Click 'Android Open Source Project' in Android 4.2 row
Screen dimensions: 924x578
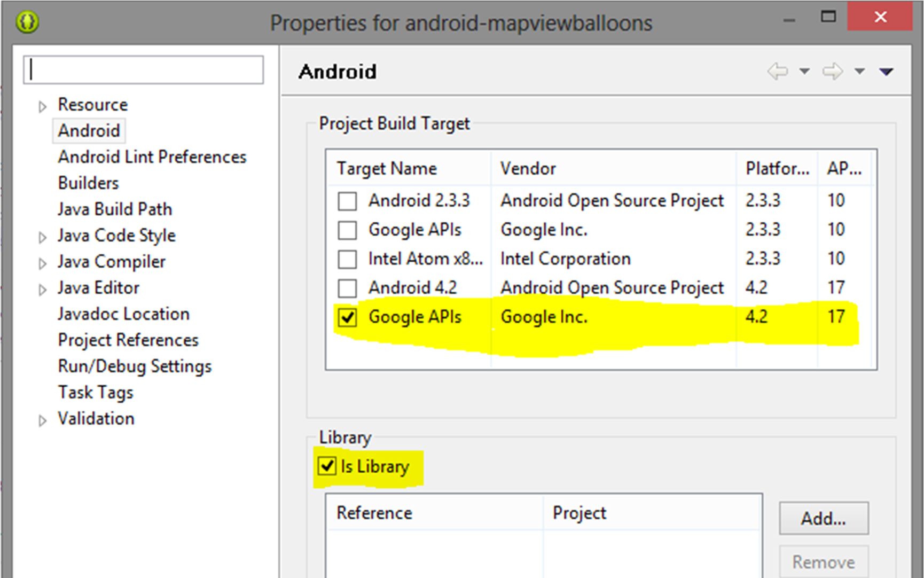[x=612, y=288]
